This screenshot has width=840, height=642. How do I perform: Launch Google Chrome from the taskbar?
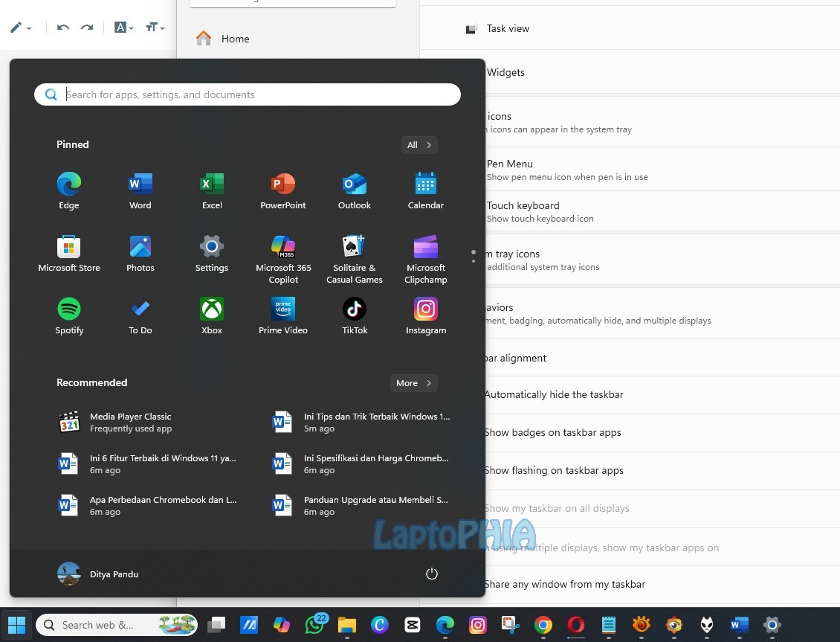[543, 625]
